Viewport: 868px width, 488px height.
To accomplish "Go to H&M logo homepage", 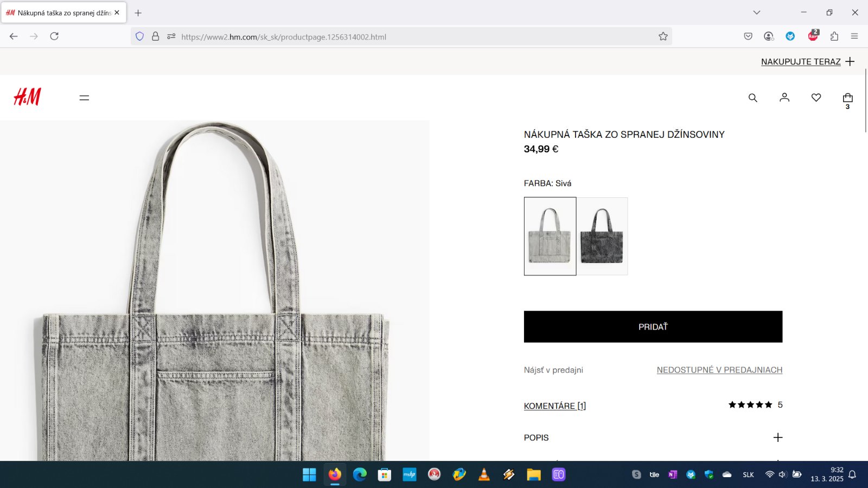I will 27,97.
